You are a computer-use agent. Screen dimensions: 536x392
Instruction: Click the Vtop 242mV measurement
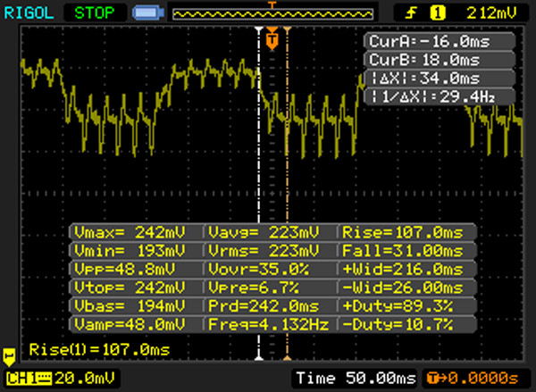click(136, 288)
